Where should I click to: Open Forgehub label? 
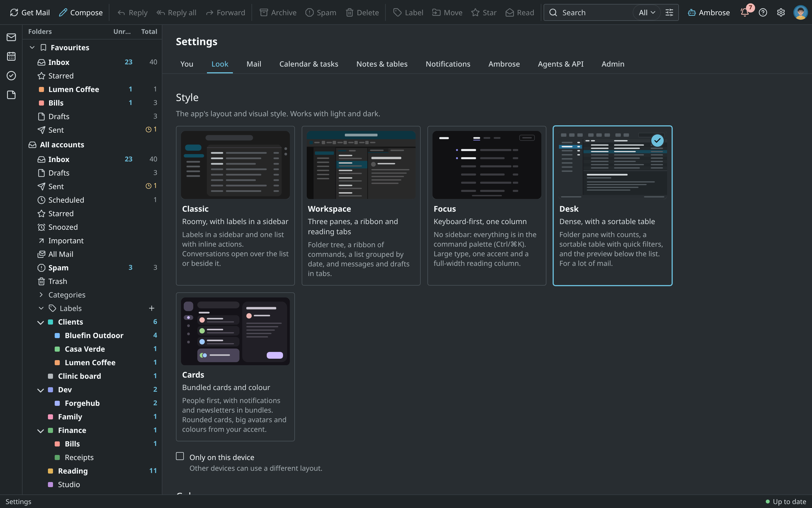[92, 403]
